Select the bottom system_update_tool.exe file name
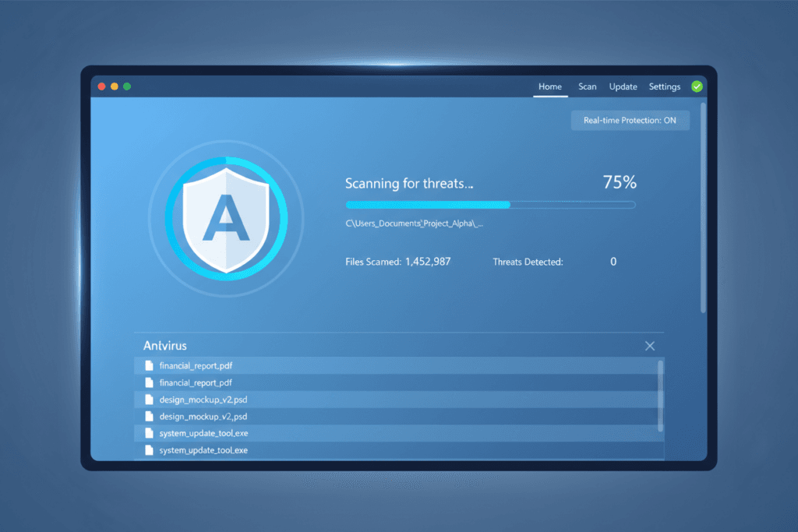This screenshot has width=798, height=532. point(203,450)
